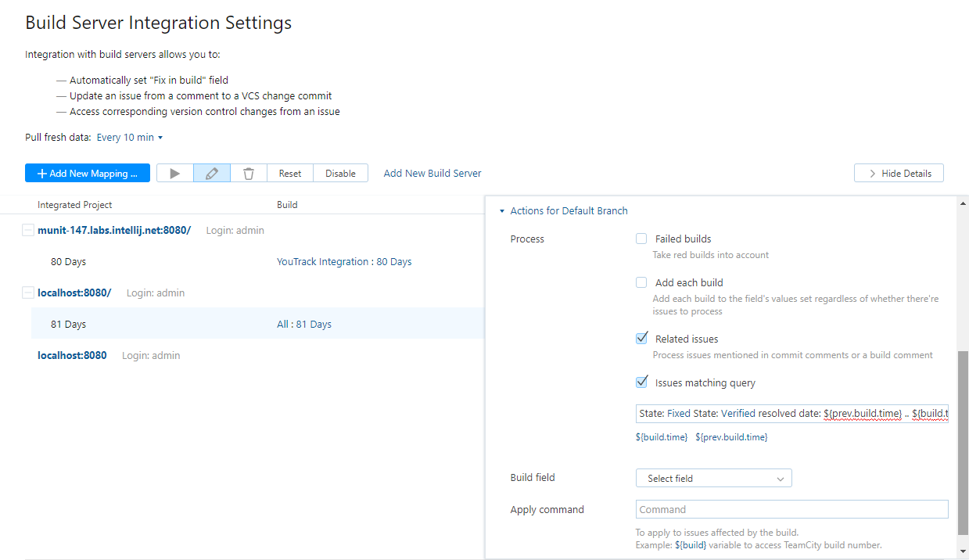Focus the Apply command input field
Screen dimensions: 969x560
pyautogui.click(x=791, y=509)
